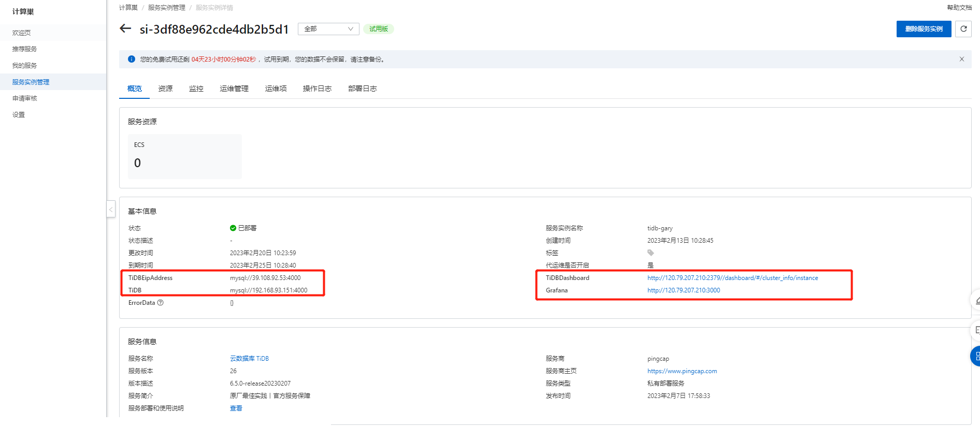Click the TiDBEipAddress value mysql://39.108.92.53:4000
The width and height of the screenshot is (980, 427).
click(x=265, y=278)
